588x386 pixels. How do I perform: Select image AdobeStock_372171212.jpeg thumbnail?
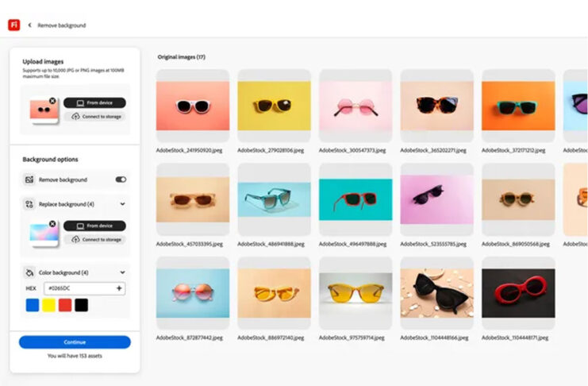click(x=518, y=106)
